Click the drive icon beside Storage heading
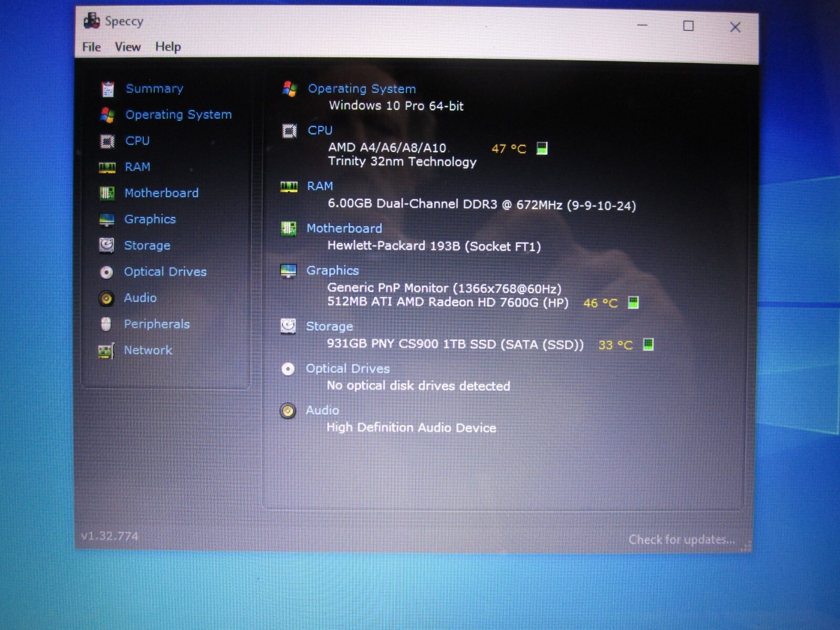The height and width of the screenshot is (630, 840). [288, 327]
